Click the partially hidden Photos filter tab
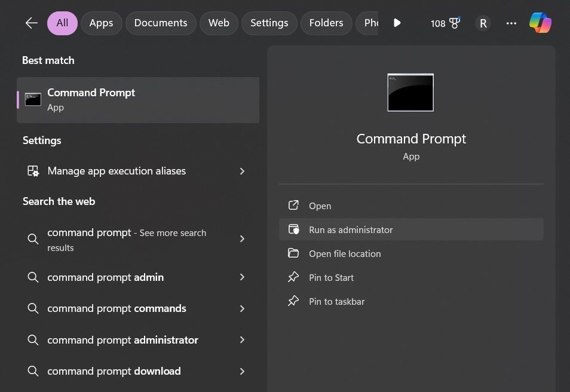 (367, 23)
